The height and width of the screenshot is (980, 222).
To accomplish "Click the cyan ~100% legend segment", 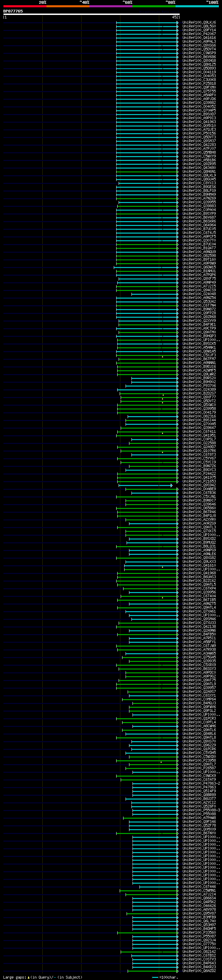I will [197, 6].
